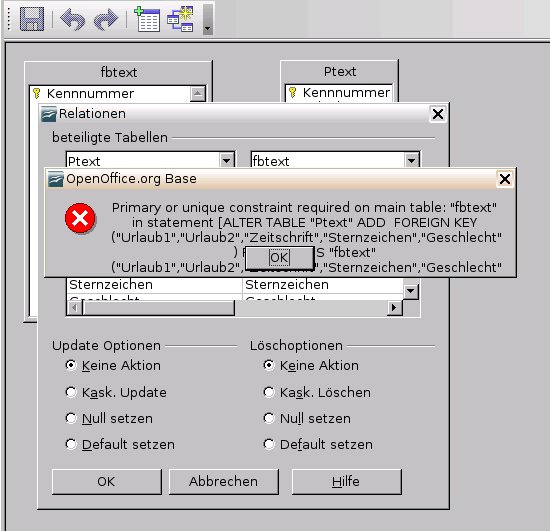This screenshot has width=550, height=531.
Task: Open Hilfe for the Relationen dialog
Action: 347,482
